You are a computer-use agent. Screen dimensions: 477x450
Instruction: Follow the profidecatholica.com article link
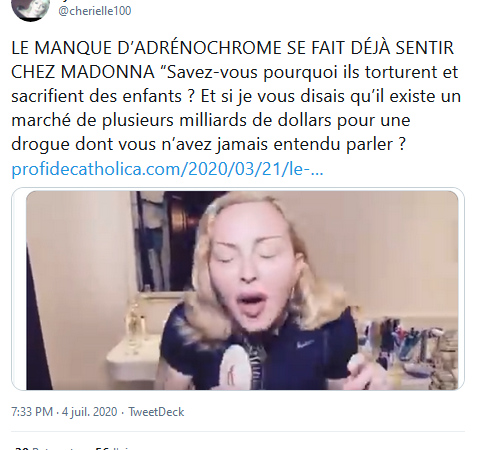167,169
